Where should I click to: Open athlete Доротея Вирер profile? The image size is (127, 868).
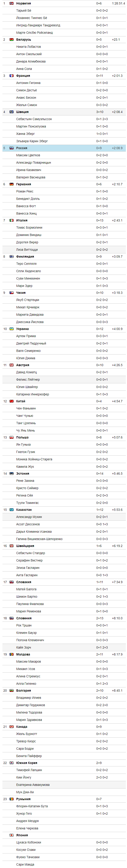pos(27,242)
